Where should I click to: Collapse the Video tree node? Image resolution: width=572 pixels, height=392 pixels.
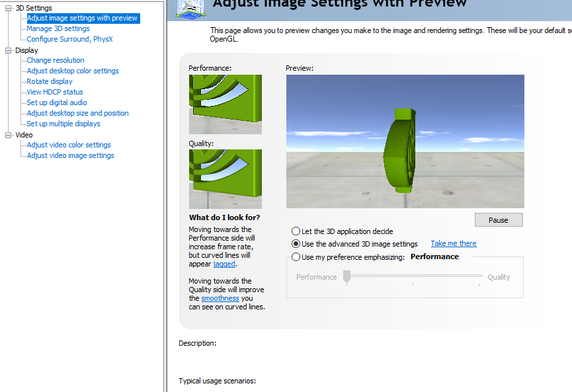pyautogui.click(x=8, y=135)
